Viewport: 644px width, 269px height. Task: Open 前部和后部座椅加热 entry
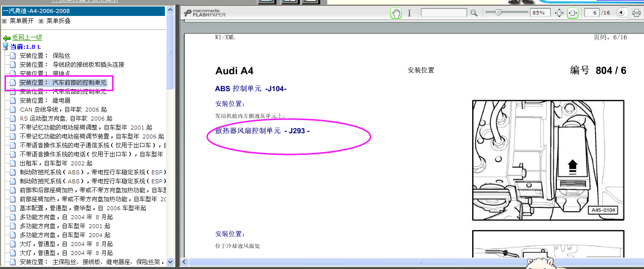pyautogui.click(x=93, y=190)
